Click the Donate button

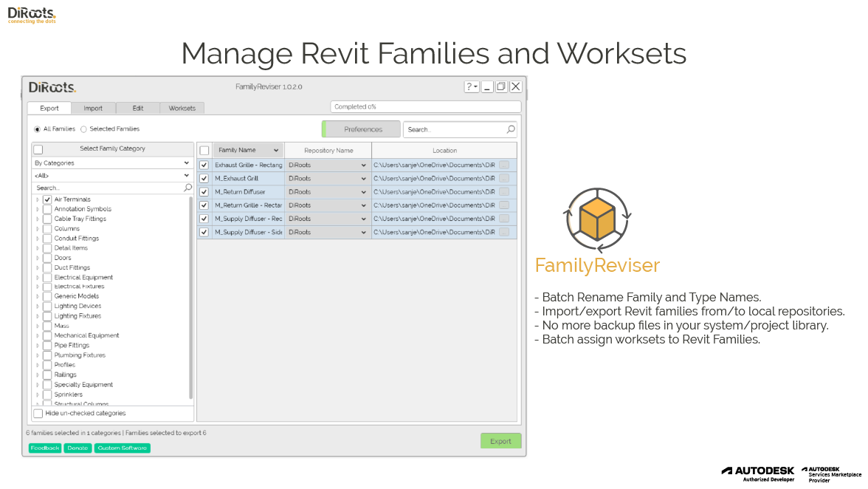coord(77,448)
